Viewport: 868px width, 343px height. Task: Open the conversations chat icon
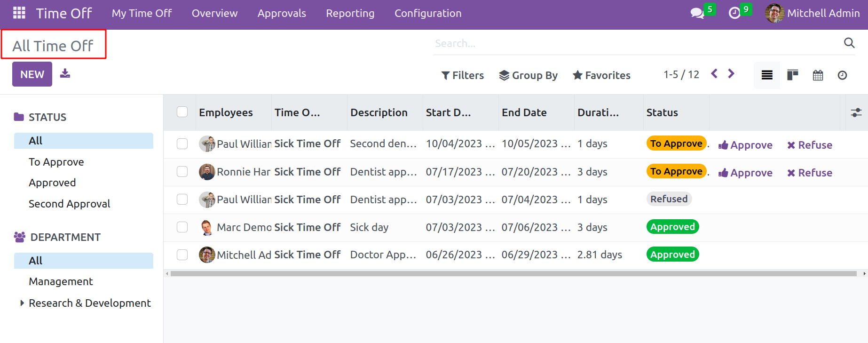(697, 13)
